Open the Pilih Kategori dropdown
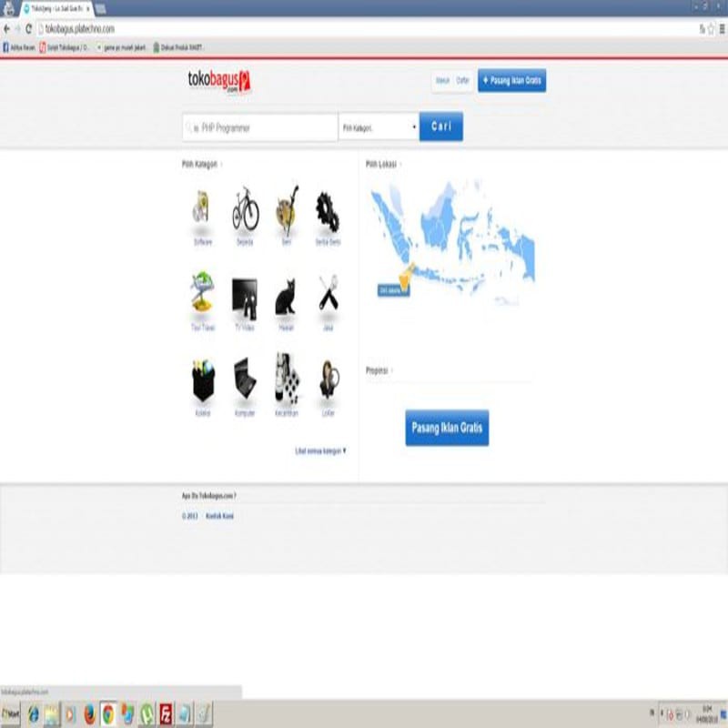This screenshot has height=728, width=728. 378,126
